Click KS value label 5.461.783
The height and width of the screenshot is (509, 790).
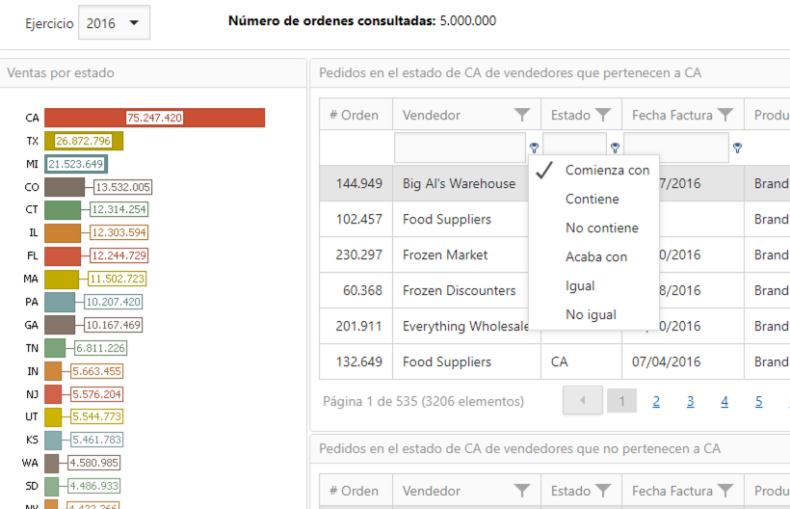pos(97,439)
